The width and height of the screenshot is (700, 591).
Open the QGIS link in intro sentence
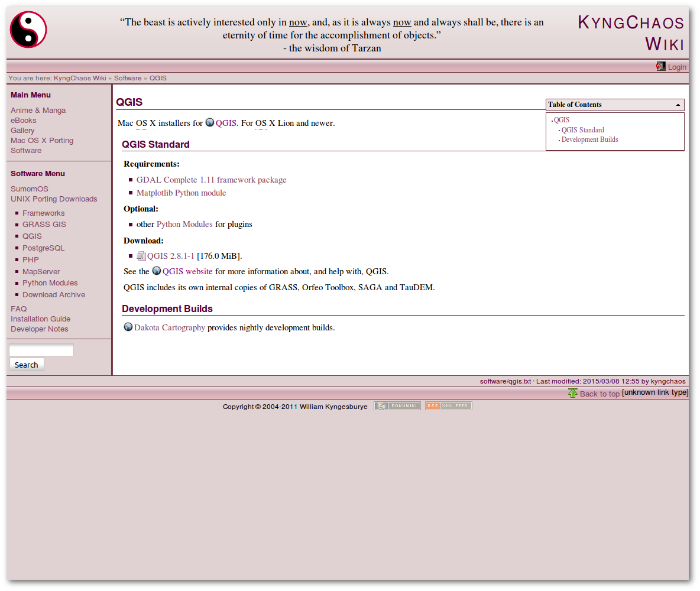[x=226, y=123]
